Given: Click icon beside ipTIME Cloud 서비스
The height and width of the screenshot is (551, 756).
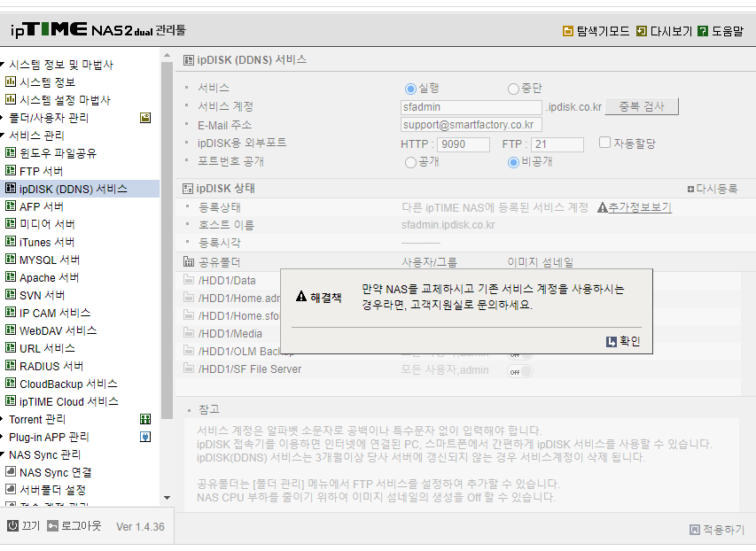Looking at the screenshot, I should coord(10,401).
